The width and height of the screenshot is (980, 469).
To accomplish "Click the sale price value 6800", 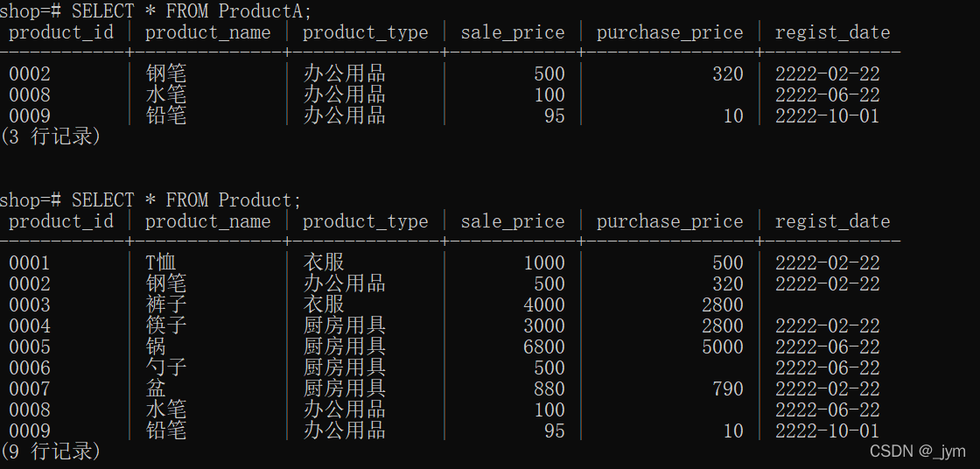I will (x=543, y=346).
